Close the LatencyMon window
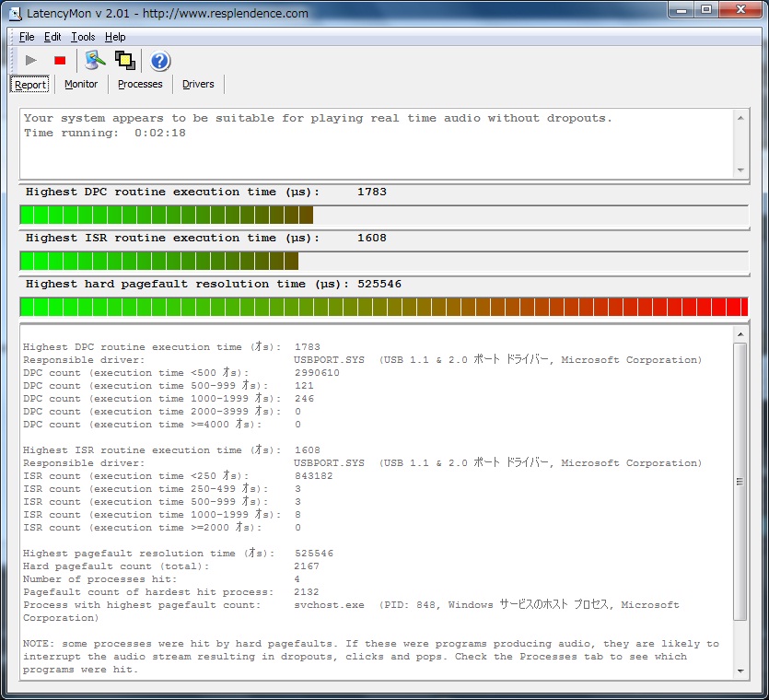This screenshot has height=700, width=769. [x=741, y=10]
